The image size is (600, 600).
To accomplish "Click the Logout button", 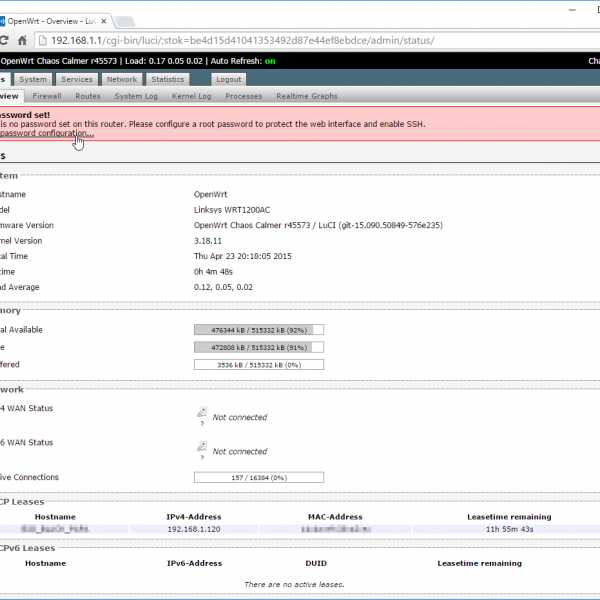I will (228, 79).
